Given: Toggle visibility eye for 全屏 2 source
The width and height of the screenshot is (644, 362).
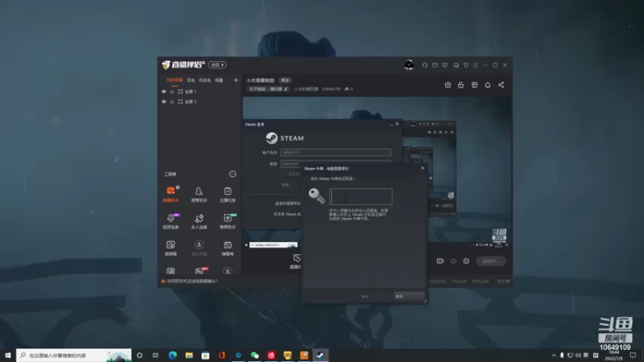Looking at the screenshot, I should coord(164,101).
